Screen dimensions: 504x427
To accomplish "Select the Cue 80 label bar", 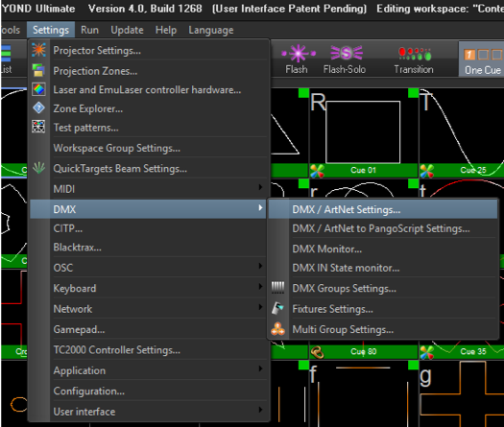I will point(364,352).
